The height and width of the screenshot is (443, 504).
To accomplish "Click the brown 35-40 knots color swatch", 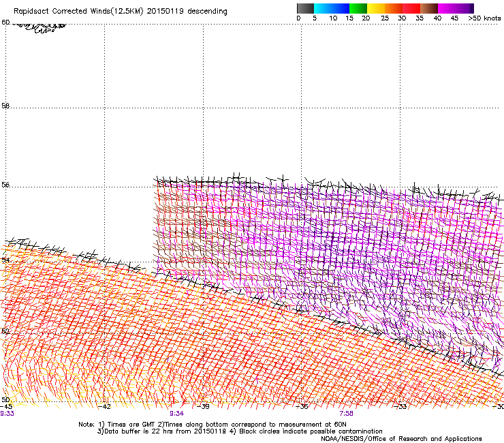I will point(429,8).
